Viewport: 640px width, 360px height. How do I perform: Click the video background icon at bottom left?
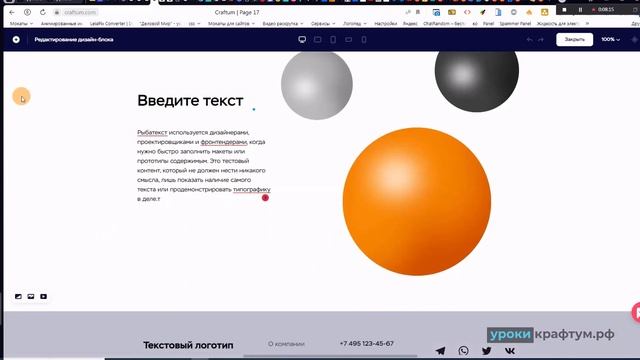coord(44,296)
